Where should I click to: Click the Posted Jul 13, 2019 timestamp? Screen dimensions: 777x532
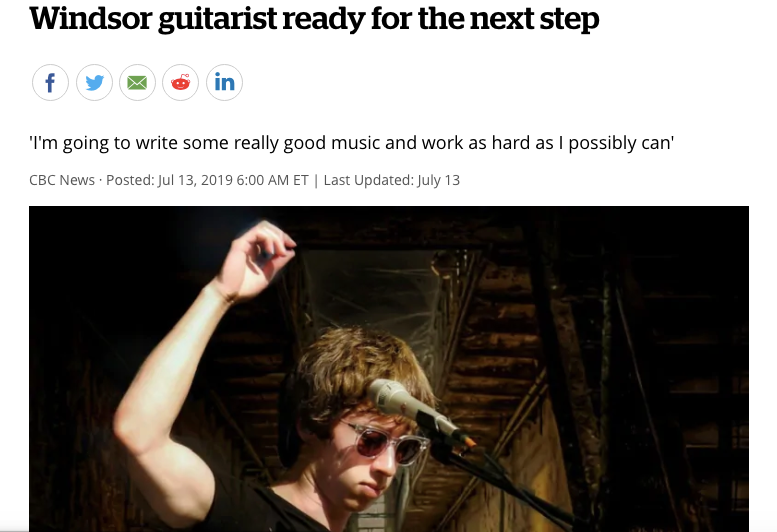[207, 180]
